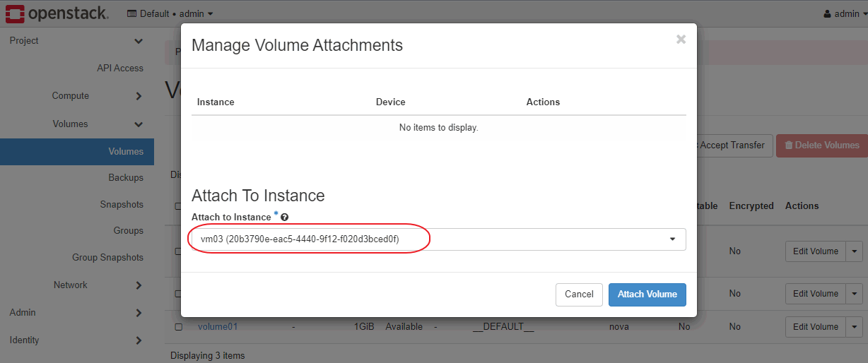
Task: Open the admin user menu
Action: click(x=845, y=13)
